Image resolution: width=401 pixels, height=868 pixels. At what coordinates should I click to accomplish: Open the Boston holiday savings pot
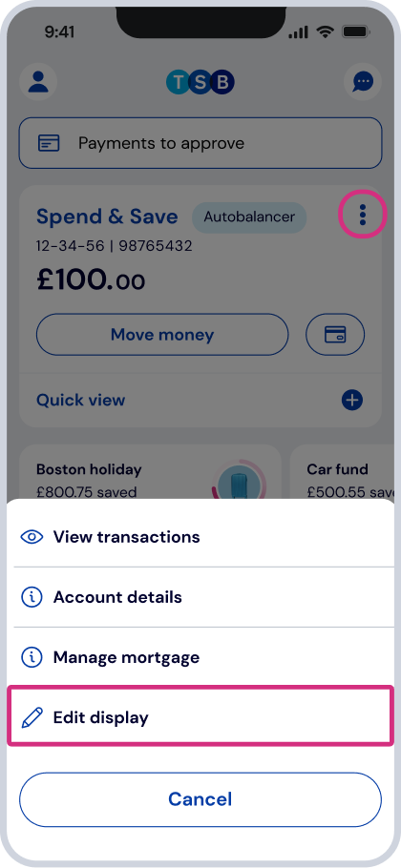[150, 472]
